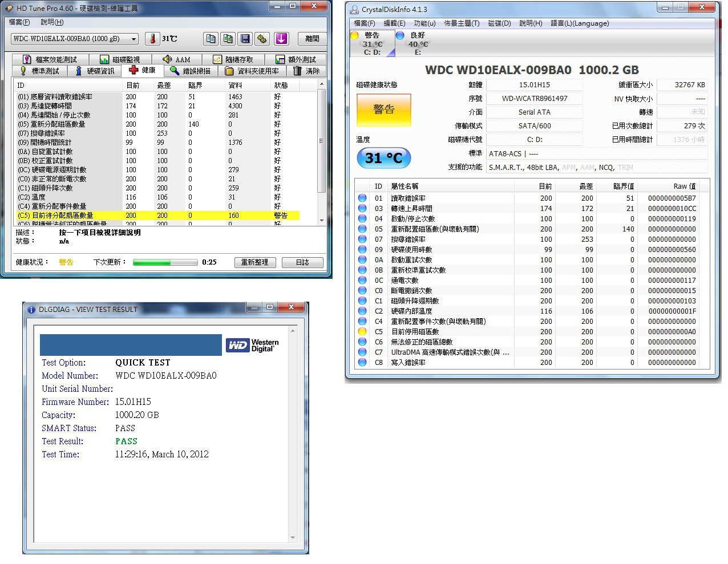
Task: Click the floppy disk save icon in HD Tune
Action: tap(245, 39)
